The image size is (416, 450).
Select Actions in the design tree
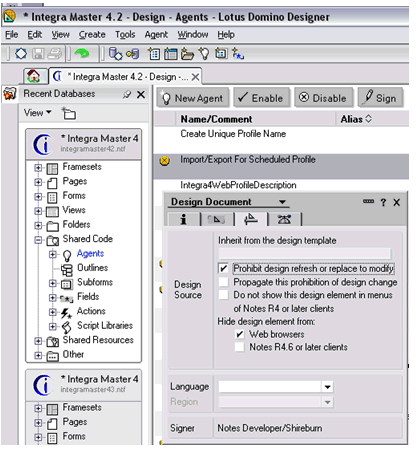[91, 311]
